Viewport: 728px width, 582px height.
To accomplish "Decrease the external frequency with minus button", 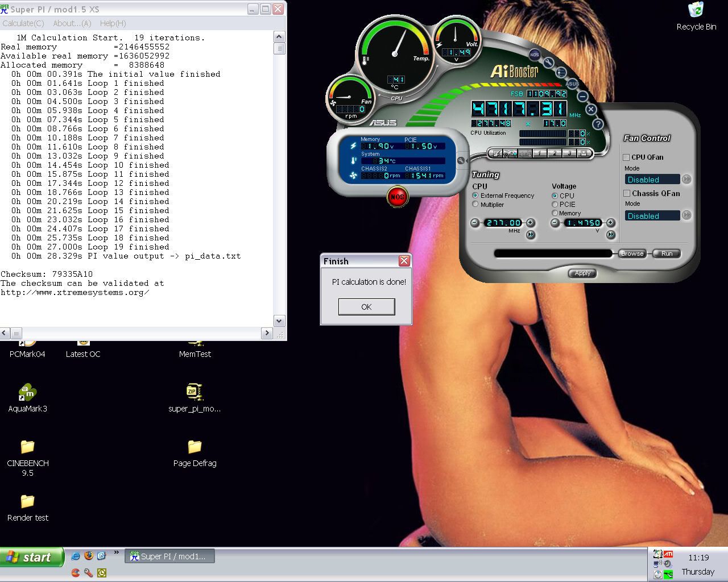I will coord(475,223).
